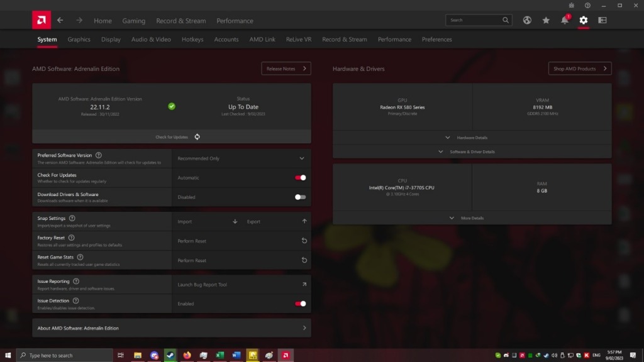Switch to the Hotkeys tab
644x362 pixels.
(192, 40)
